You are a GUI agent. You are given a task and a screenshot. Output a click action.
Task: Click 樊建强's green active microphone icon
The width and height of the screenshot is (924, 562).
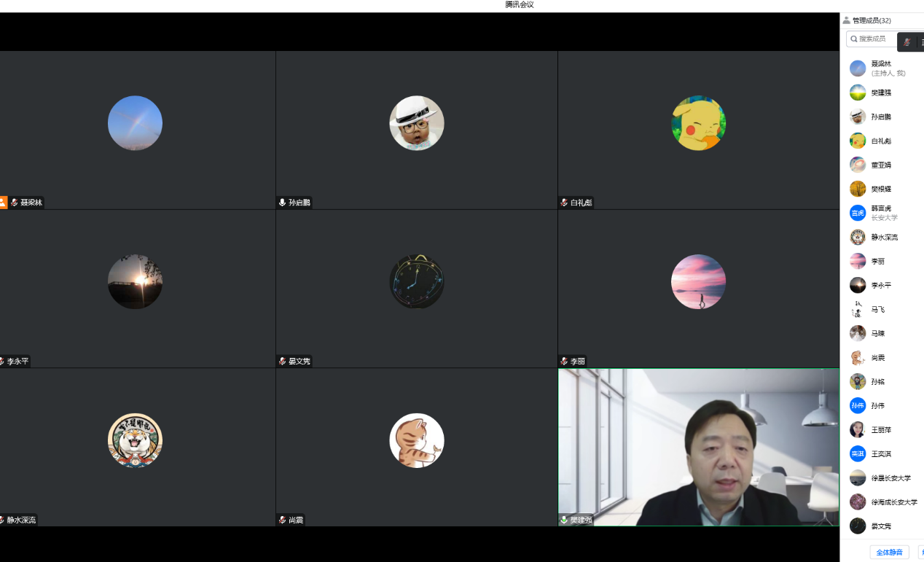(564, 520)
